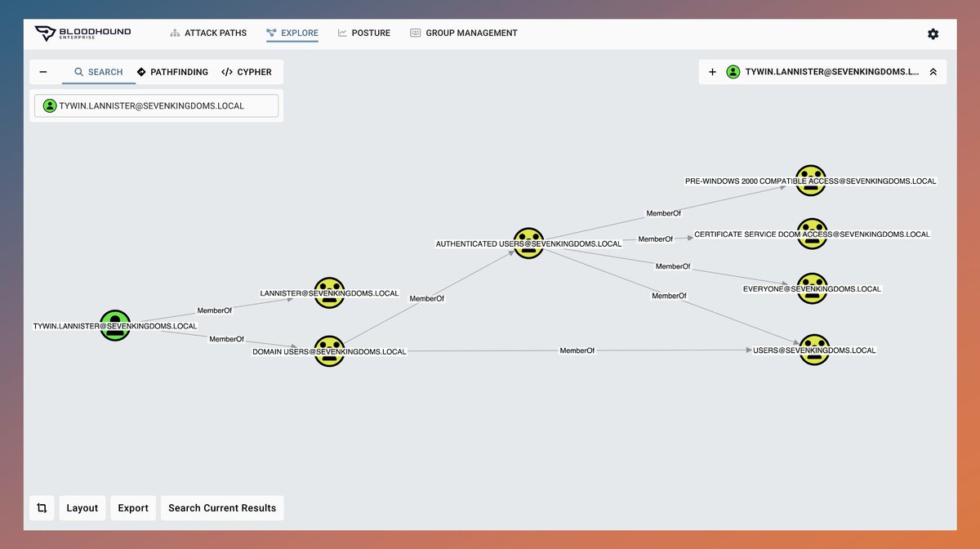Switch to the Explore tab
This screenshot has width=980, height=549.
tap(292, 33)
